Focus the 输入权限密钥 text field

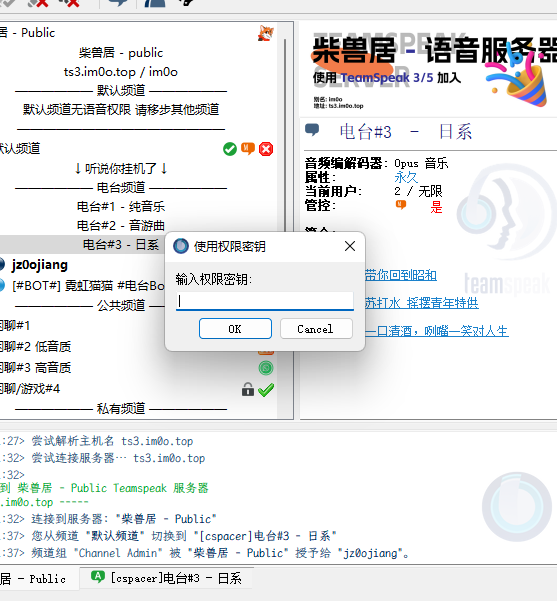click(265, 301)
